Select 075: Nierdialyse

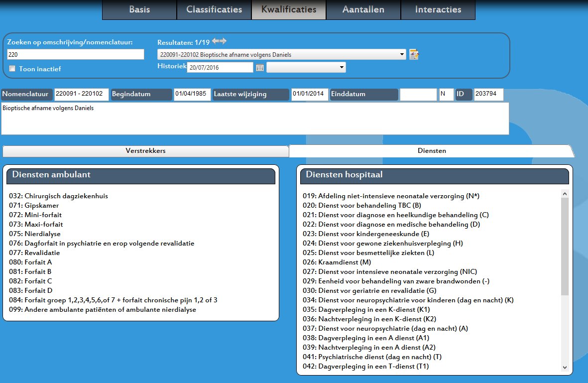click(x=34, y=234)
